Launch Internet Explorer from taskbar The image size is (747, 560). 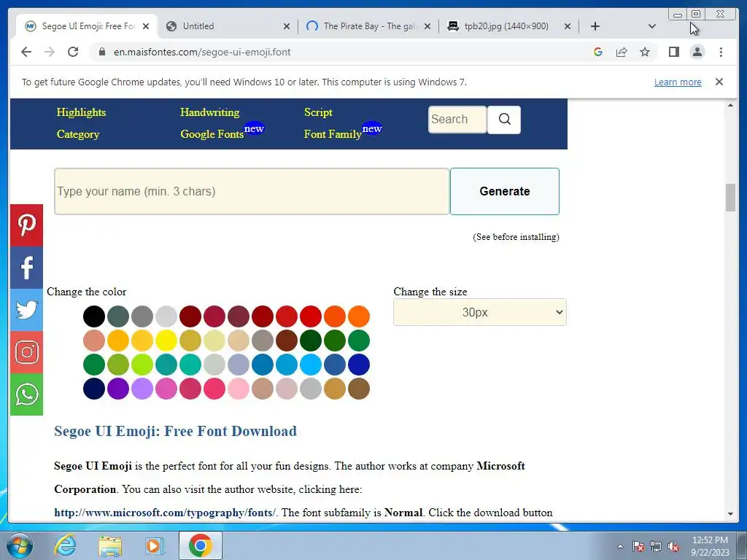[65, 545]
